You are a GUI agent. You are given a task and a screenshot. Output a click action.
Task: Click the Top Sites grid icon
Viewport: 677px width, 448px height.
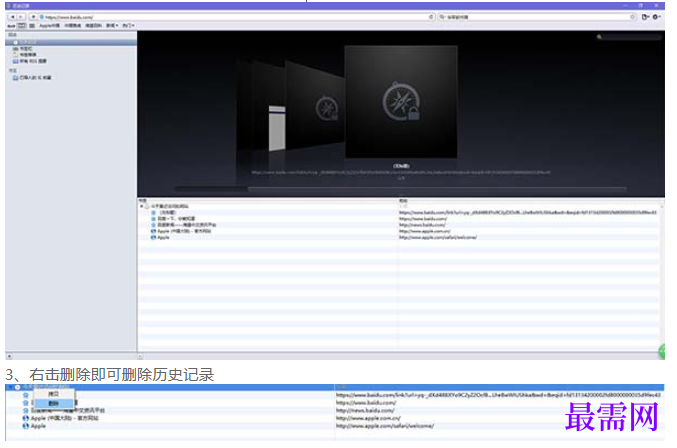coord(32,25)
